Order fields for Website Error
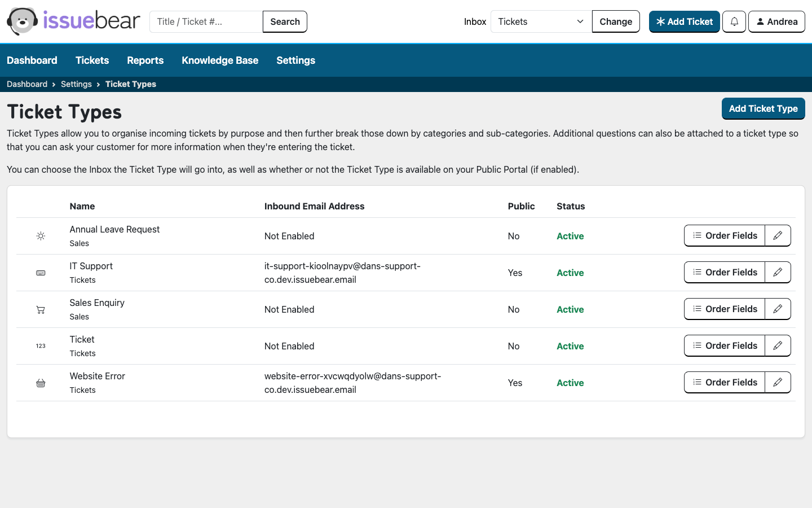 [x=725, y=382]
